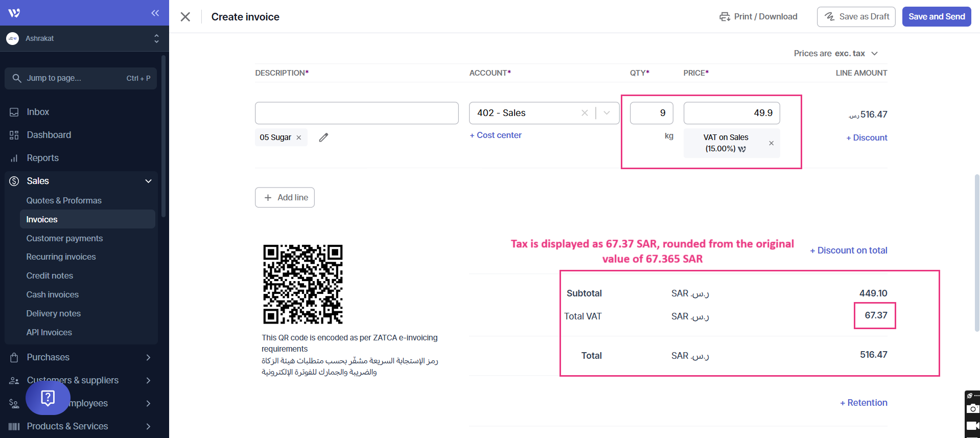Screen dimensions: 980x438
Task: Click the QR code image
Action: [302, 284]
